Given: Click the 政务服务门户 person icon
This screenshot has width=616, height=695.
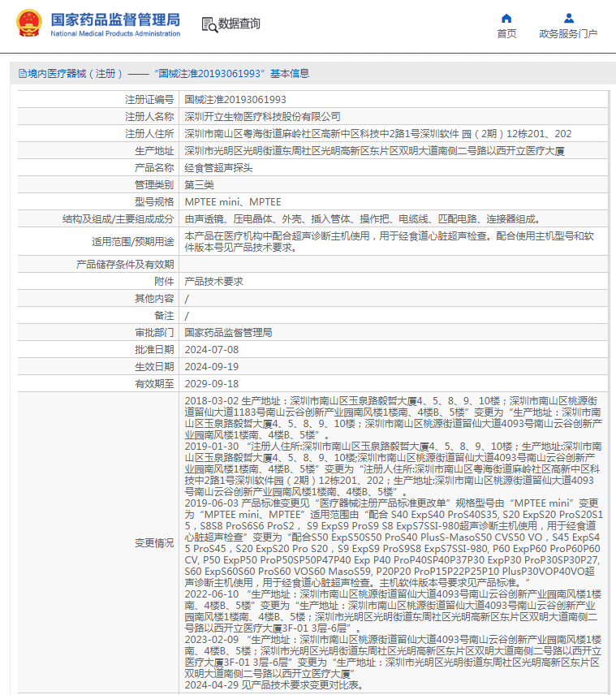Looking at the screenshot, I should pyautogui.click(x=569, y=18).
